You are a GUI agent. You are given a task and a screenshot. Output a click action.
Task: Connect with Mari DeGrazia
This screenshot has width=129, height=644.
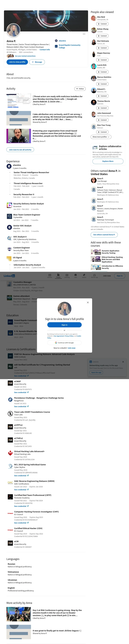(102, 48)
